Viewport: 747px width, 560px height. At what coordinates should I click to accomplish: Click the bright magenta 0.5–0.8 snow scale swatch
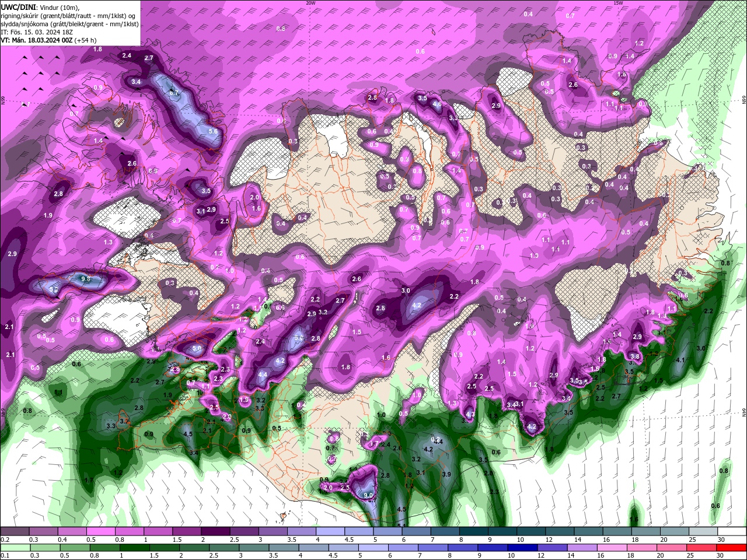pos(100,531)
